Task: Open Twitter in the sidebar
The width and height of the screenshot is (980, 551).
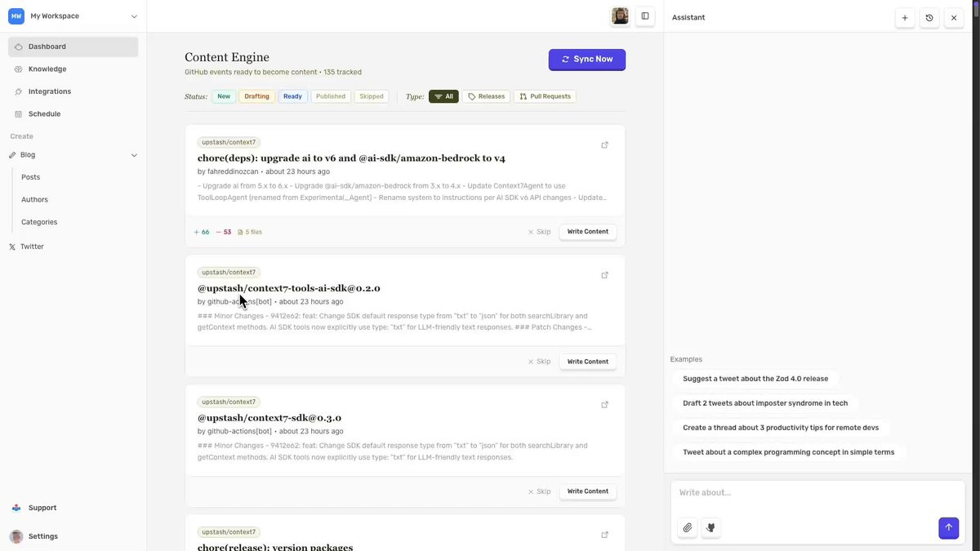Action: click(x=32, y=247)
